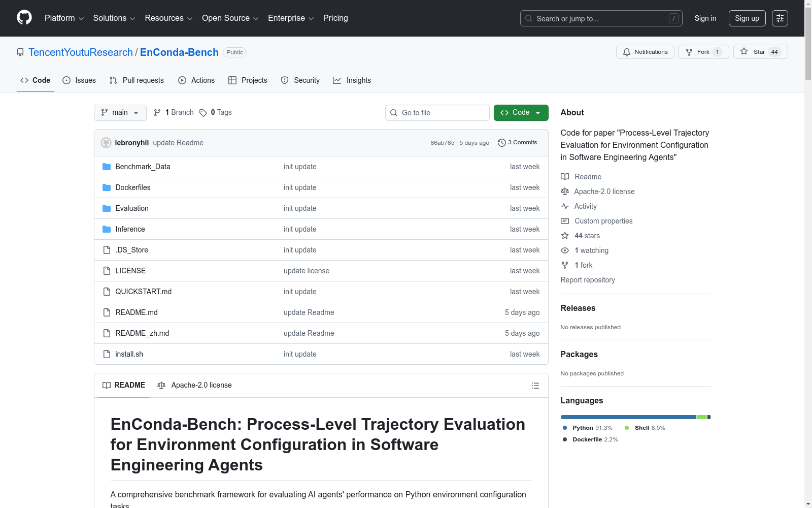
Task: Click the Search or jump to field
Action: tap(601, 18)
